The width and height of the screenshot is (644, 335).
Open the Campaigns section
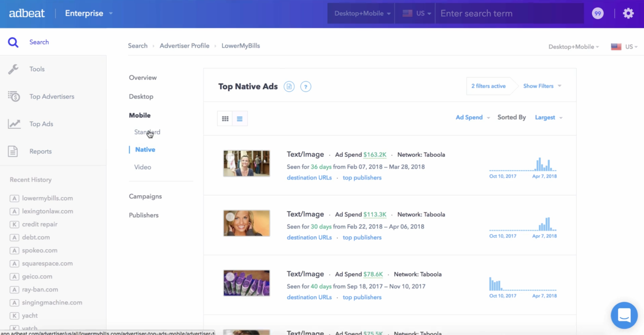[x=145, y=196]
